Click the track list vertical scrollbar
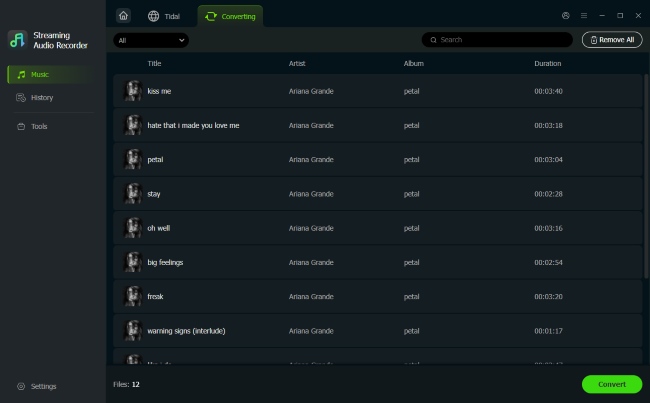Viewport: 650px width, 403px height. pos(646,176)
